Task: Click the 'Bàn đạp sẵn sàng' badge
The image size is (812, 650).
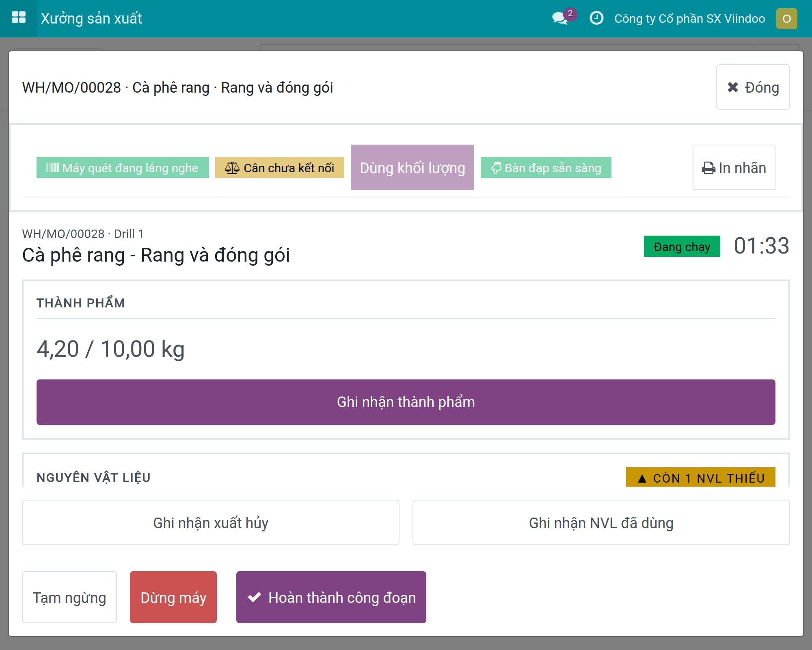Action: pos(546,167)
